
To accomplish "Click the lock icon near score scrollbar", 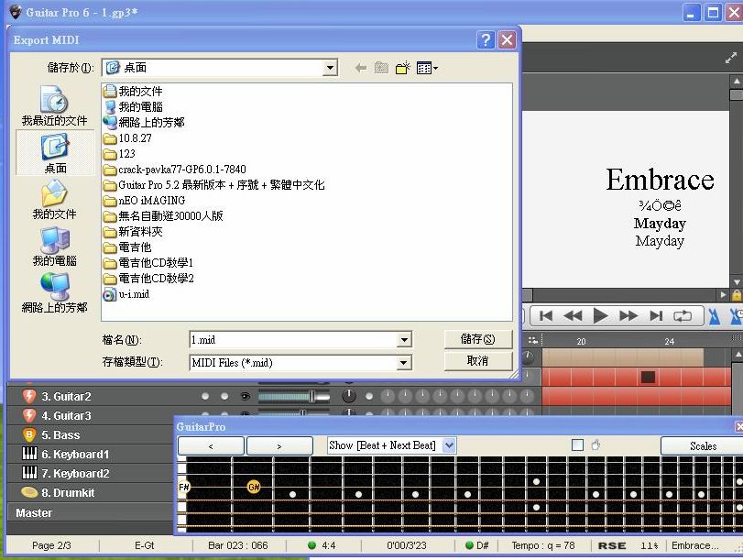I will [x=737, y=295].
